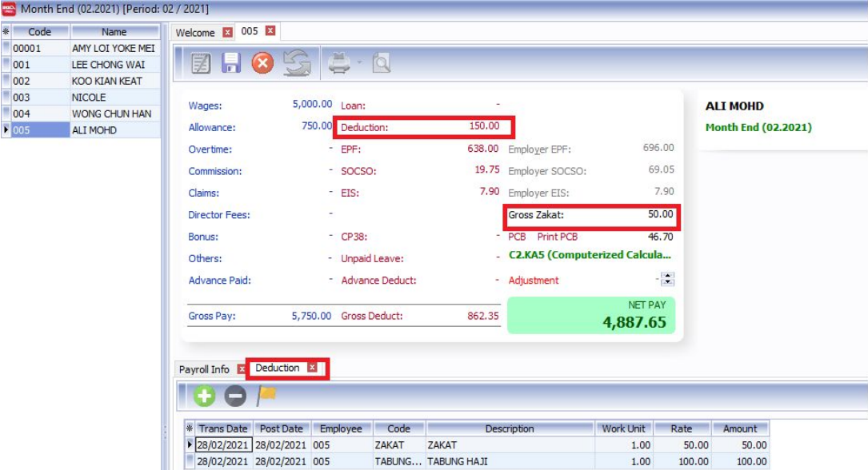This screenshot has height=470, width=868.
Task: Cancel changes using the red X icon
Action: click(x=262, y=63)
